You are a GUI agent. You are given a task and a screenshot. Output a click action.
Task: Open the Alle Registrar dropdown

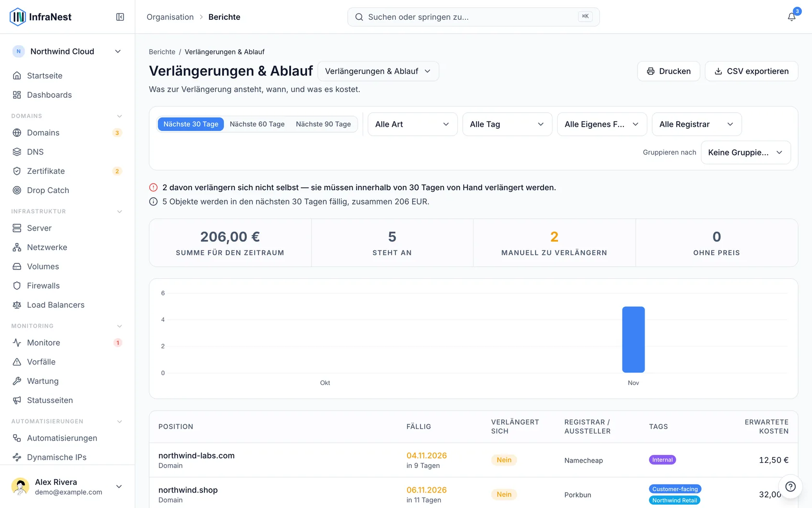(697, 124)
